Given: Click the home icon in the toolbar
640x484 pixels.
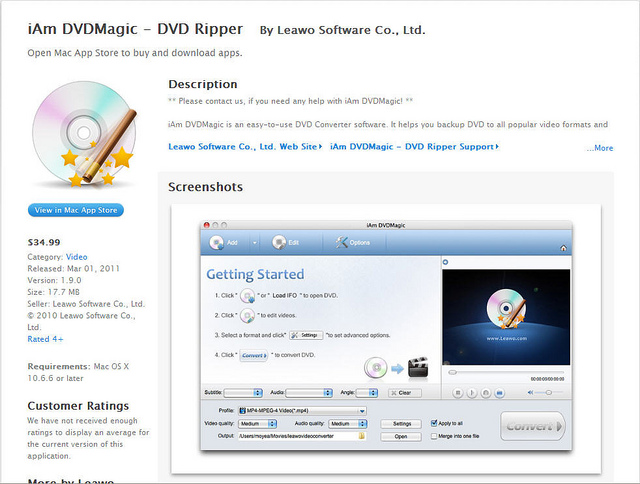Looking at the screenshot, I should coord(563,248).
